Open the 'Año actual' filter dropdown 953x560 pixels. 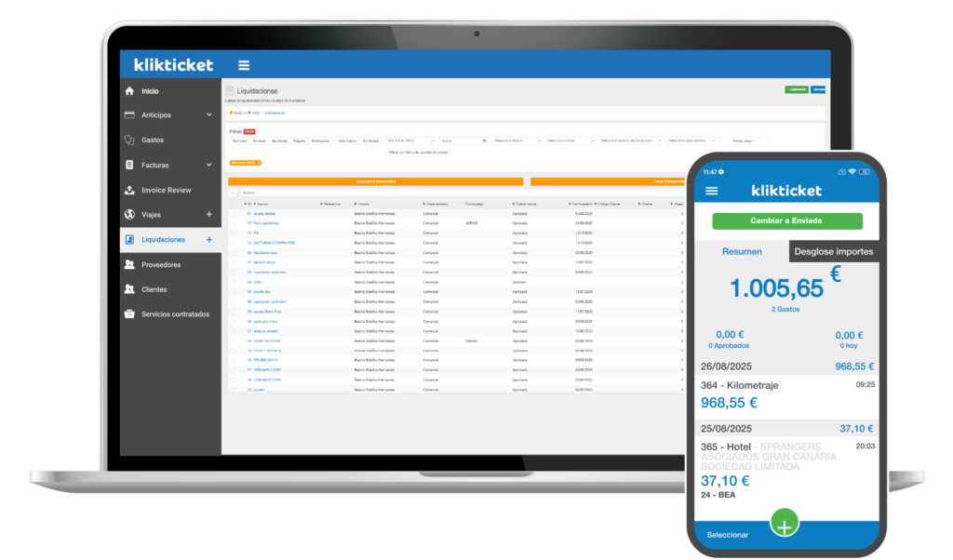point(409,140)
